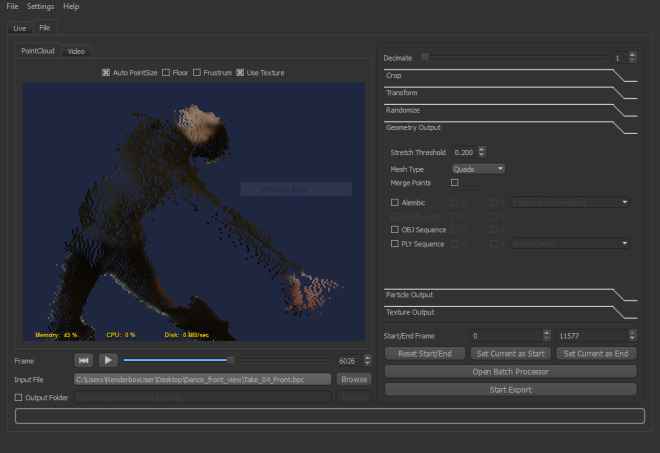Screen dimensions: 660x453
Task: Disable the Use Texture checkbox
Action: pos(240,72)
